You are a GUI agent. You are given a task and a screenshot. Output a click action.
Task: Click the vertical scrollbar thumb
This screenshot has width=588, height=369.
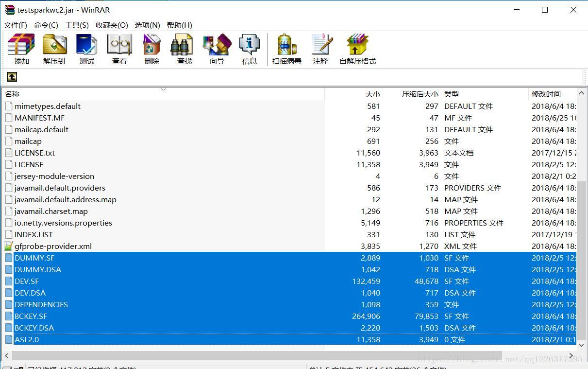coord(582,261)
